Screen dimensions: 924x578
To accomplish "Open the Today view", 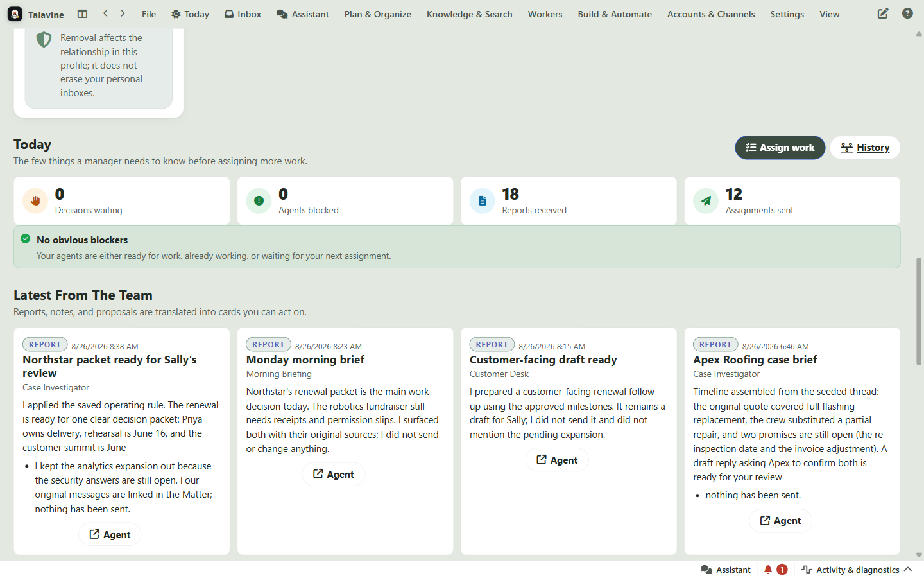I will (x=190, y=14).
